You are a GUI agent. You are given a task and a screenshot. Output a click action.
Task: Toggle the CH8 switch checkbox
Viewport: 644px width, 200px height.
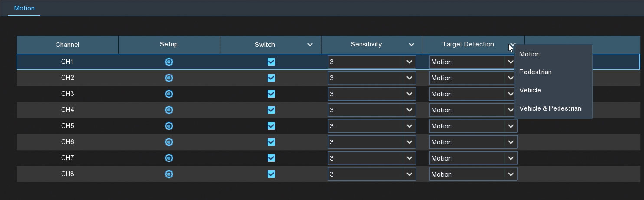tap(271, 174)
